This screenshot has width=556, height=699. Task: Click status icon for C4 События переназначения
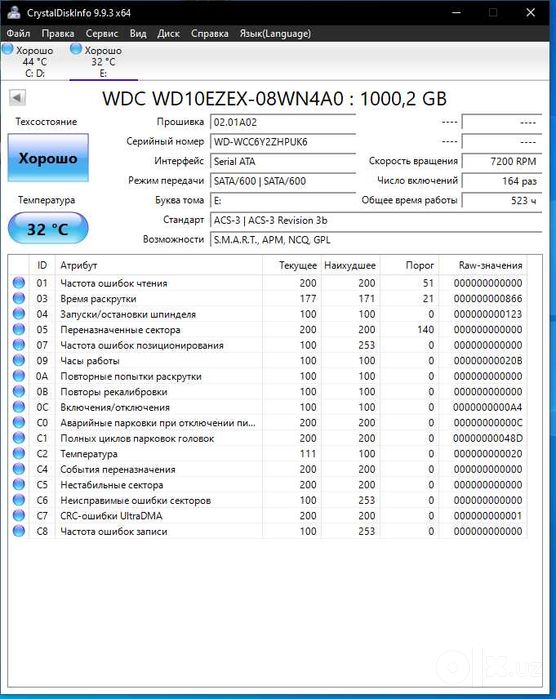19,469
